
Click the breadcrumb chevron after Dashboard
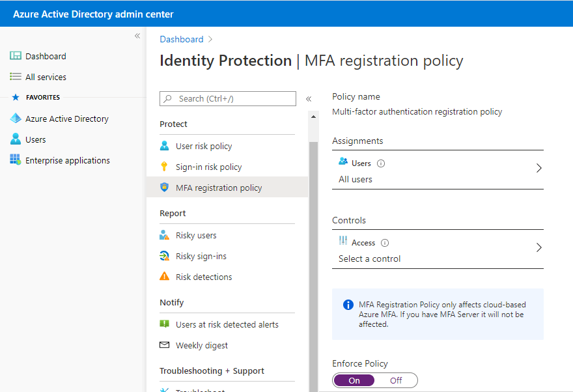click(x=210, y=39)
